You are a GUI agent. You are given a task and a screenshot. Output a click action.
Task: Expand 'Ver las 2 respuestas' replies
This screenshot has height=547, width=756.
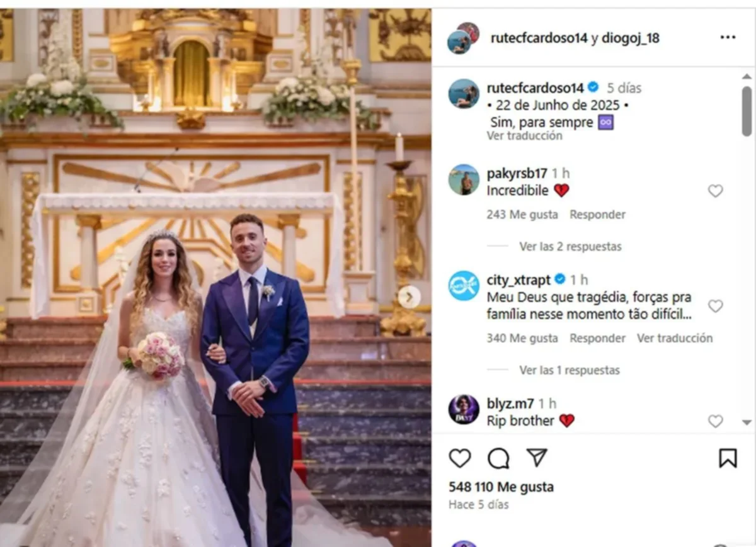(x=570, y=247)
